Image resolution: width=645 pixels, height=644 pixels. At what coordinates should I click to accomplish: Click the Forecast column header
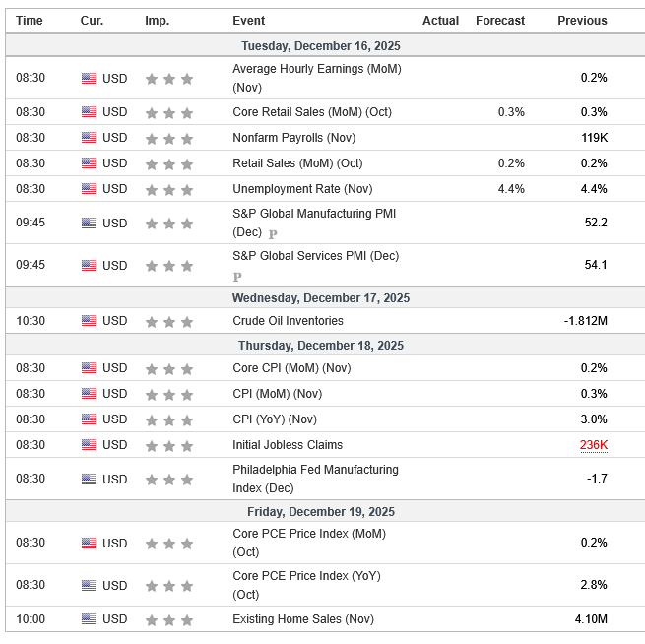tap(500, 21)
